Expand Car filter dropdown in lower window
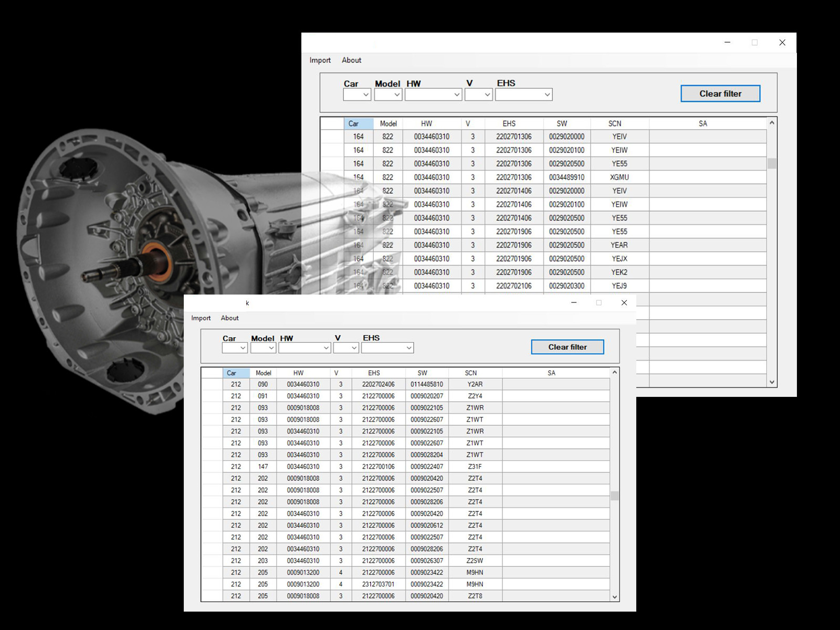The height and width of the screenshot is (630, 840). click(243, 348)
